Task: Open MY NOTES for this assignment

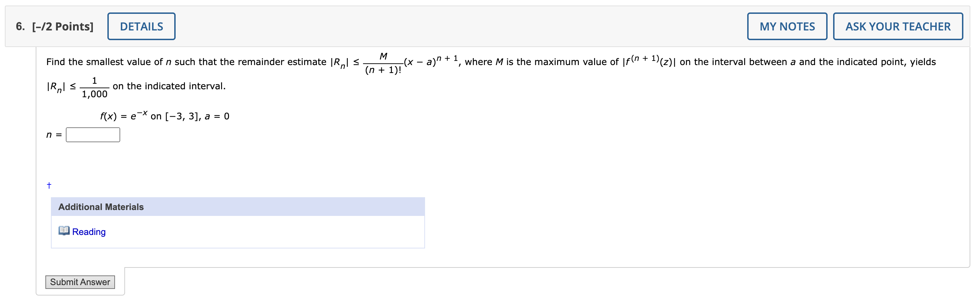Action: [787, 26]
